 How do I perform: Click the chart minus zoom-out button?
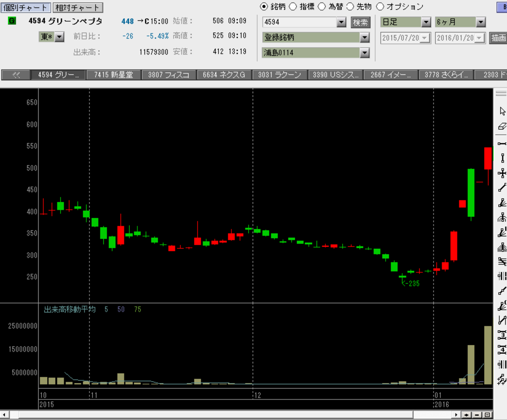click(x=477, y=415)
